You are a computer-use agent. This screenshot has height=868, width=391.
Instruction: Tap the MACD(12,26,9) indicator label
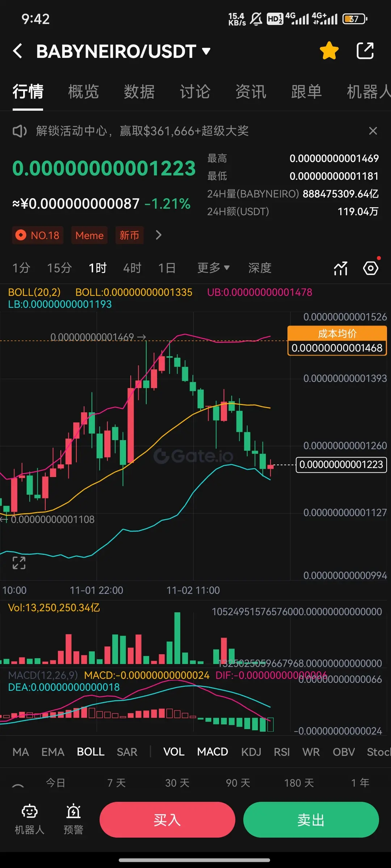(x=43, y=675)
